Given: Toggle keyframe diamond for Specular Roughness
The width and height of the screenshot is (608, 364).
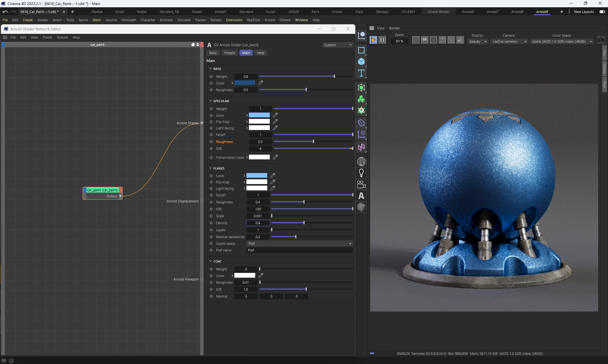Looking at the screenshot, I should tap(211, 142).
